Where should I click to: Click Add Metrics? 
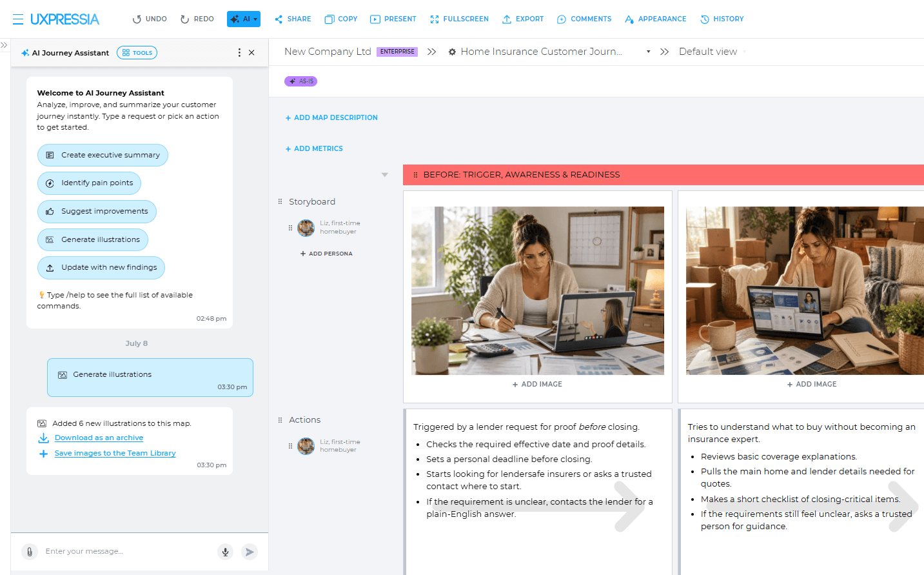(x=314, y=148)
